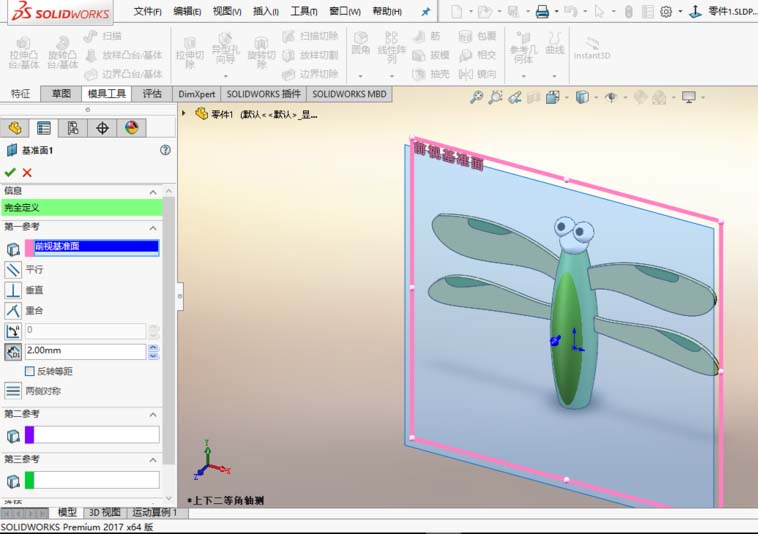Select the 垂直 perpendicular constraint

click(13, 290)
